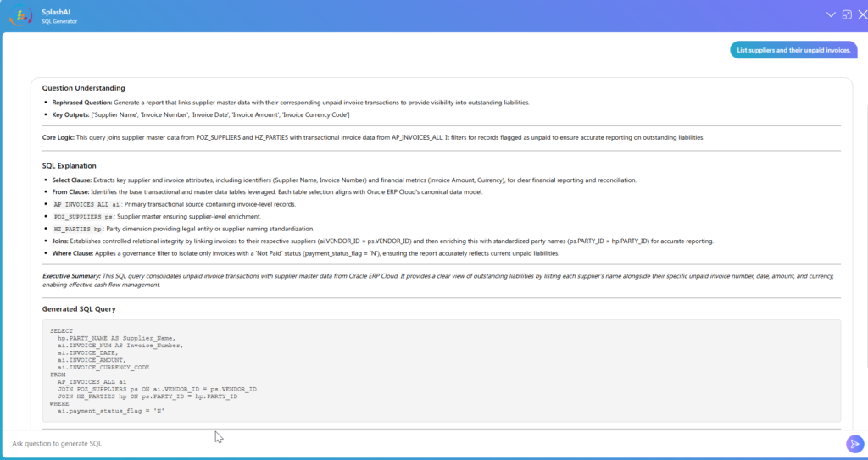Focus the 'Ask question to generate SQL' field
This screenshot has width=868, height=460.
(x=424, y=443)
